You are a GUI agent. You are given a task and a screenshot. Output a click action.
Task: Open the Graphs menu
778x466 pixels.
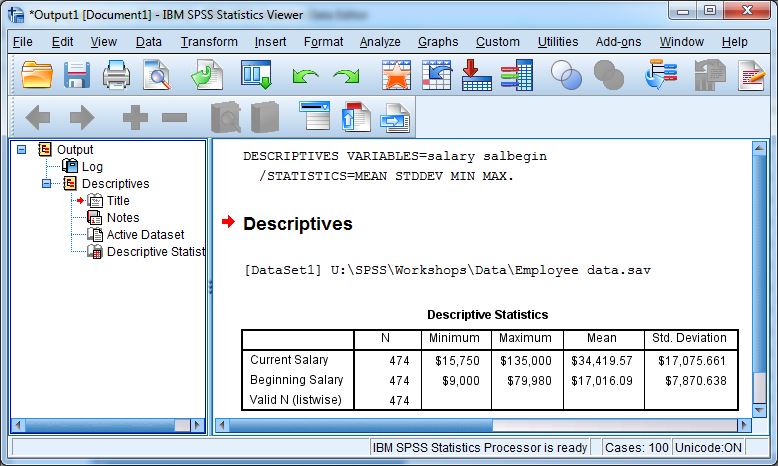438,42
